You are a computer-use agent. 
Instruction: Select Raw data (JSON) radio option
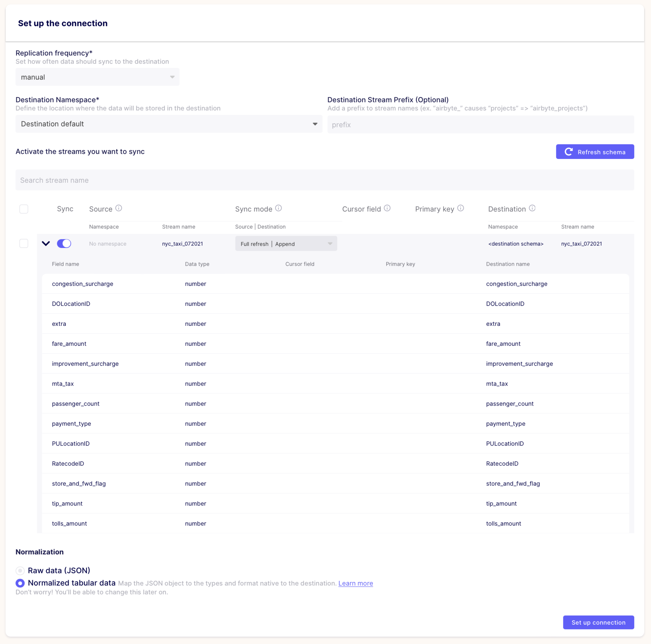[20, 571]
